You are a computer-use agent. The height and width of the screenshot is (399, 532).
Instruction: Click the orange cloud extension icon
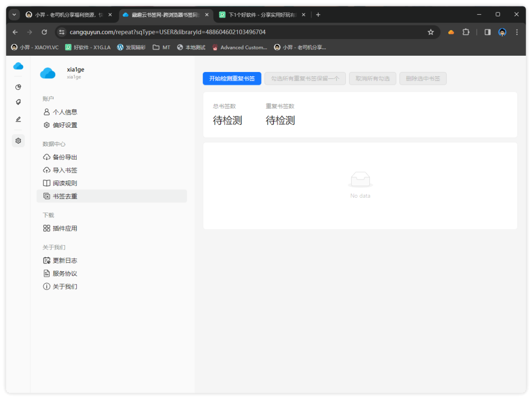[451, 32]
